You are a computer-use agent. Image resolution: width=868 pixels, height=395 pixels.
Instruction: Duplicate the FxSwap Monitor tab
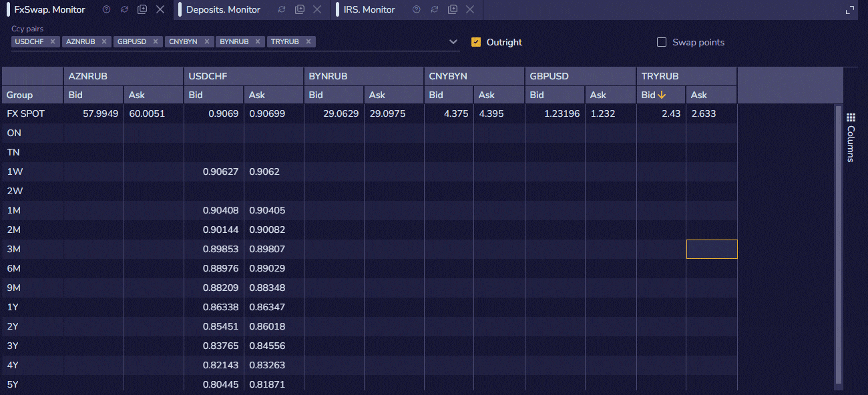click(x=142, y=9)
